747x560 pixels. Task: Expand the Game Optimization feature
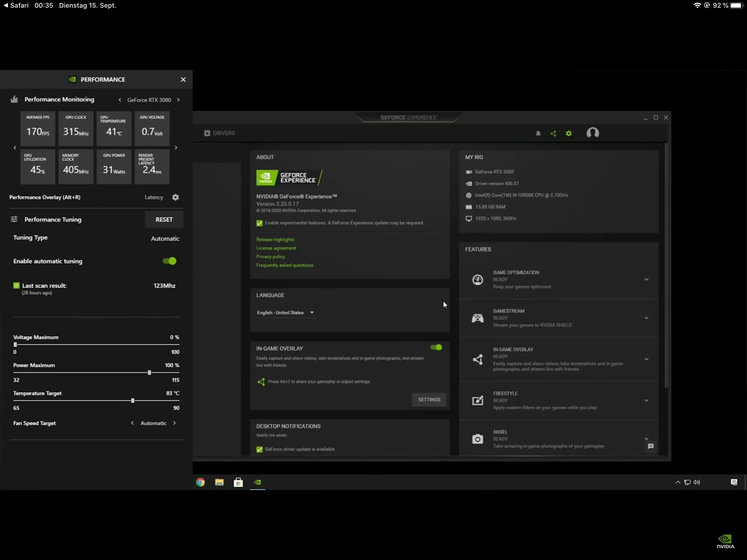[x=646, y=279]
